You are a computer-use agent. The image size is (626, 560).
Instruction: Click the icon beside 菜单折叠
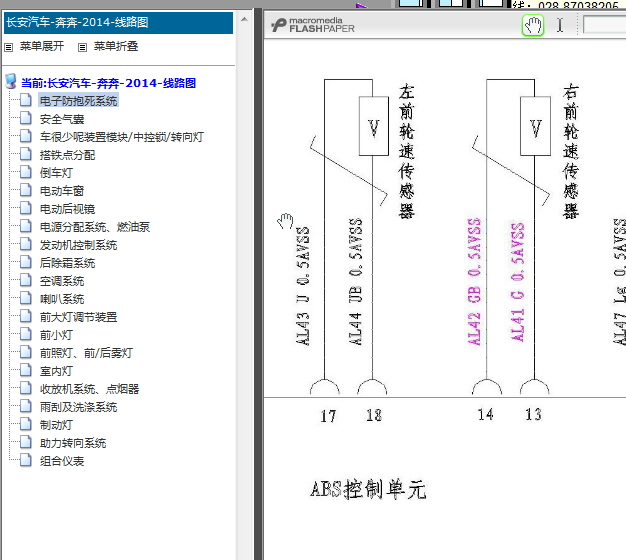(x=82, y=47)
